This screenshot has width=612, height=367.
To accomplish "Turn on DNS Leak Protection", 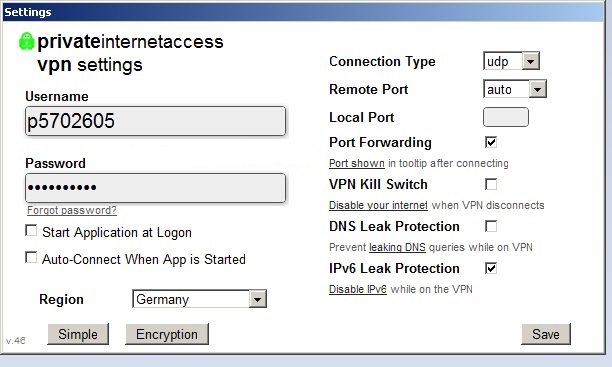I will (x=491, y=226).
